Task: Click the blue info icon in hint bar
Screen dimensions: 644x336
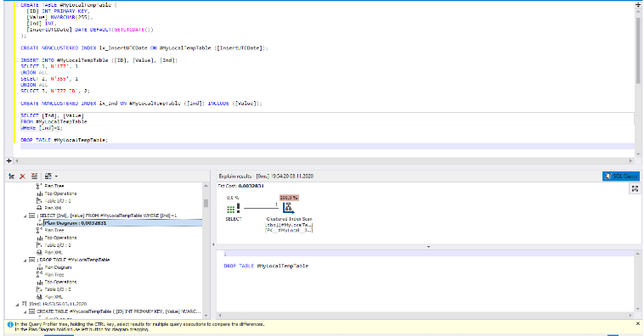Action: click(x=10, y=324)
